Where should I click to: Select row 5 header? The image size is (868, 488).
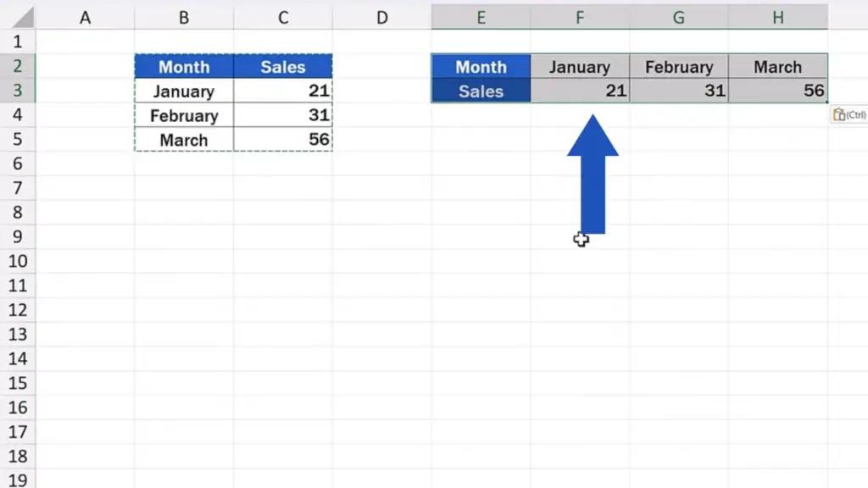click(x=18, y=139)
